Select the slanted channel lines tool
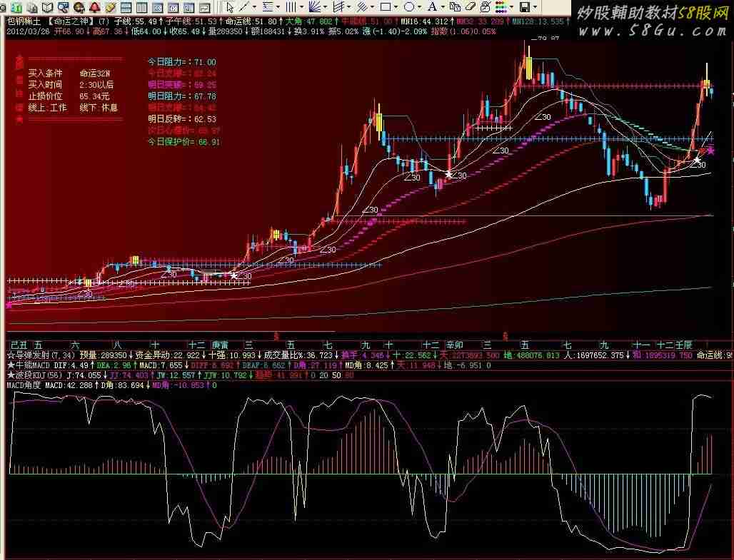 [x=338, y=7]
